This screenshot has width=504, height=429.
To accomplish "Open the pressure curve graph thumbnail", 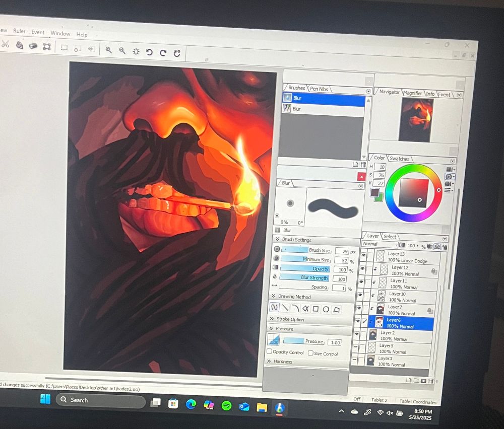I will [x=274, y=340].
